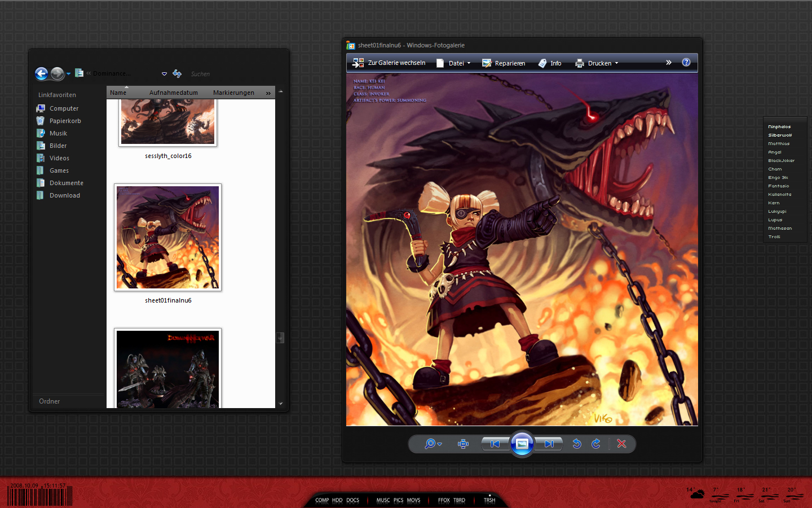Screen dimensions: 812x508
Task: Open PICS from the bottom dock
Action: click(x=399, y=500)
